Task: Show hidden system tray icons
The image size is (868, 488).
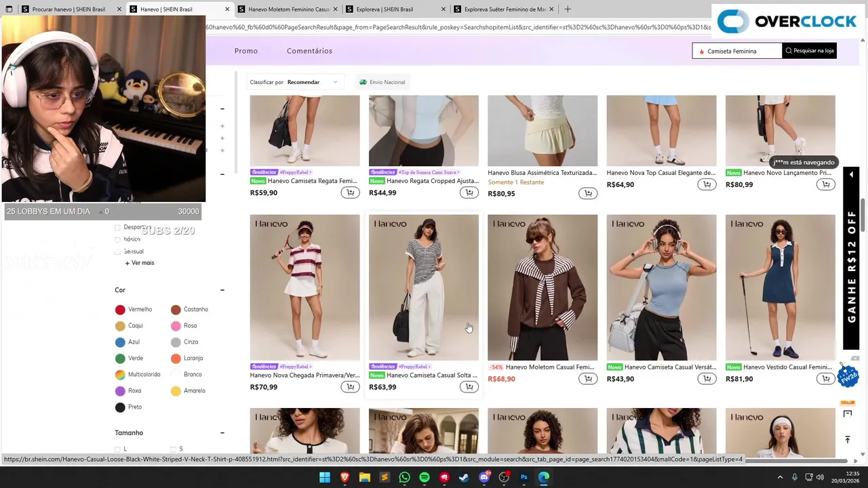Action: 780,477
